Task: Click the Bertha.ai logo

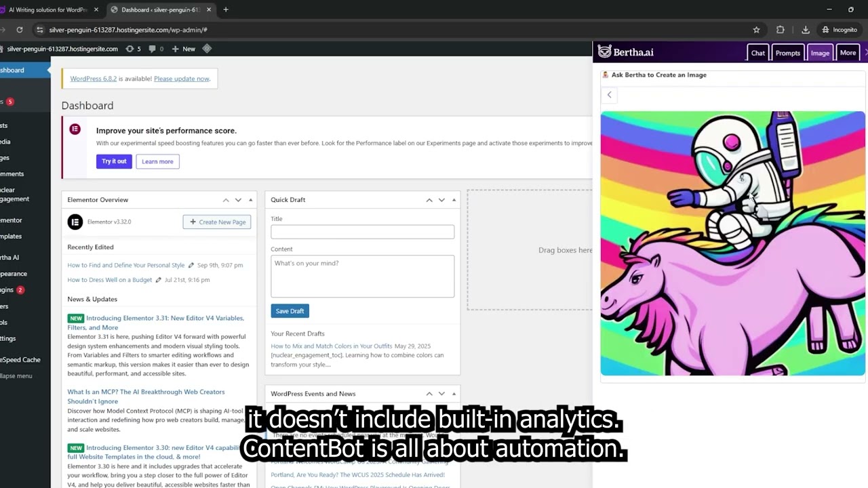Action: click(x=626, y=52)
